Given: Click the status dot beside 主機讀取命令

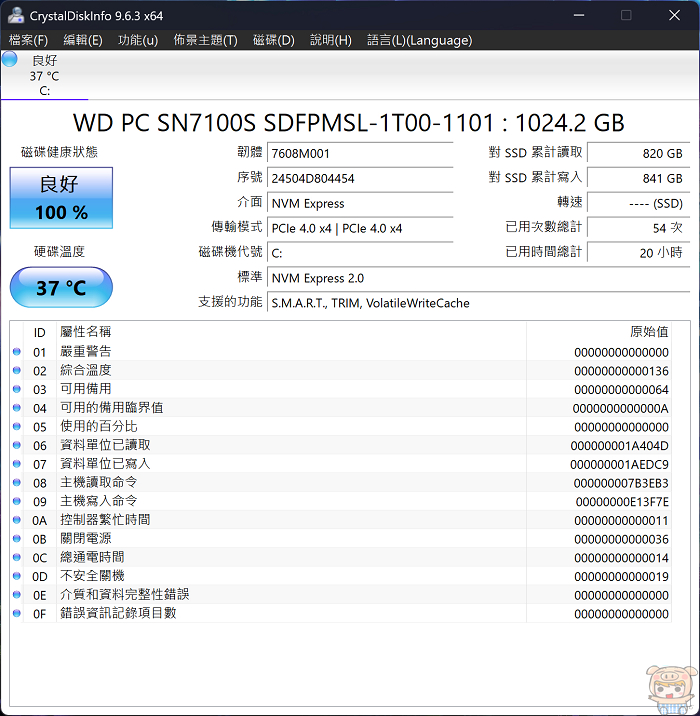Looking at the screenshot, I should [x=17, y=483].
